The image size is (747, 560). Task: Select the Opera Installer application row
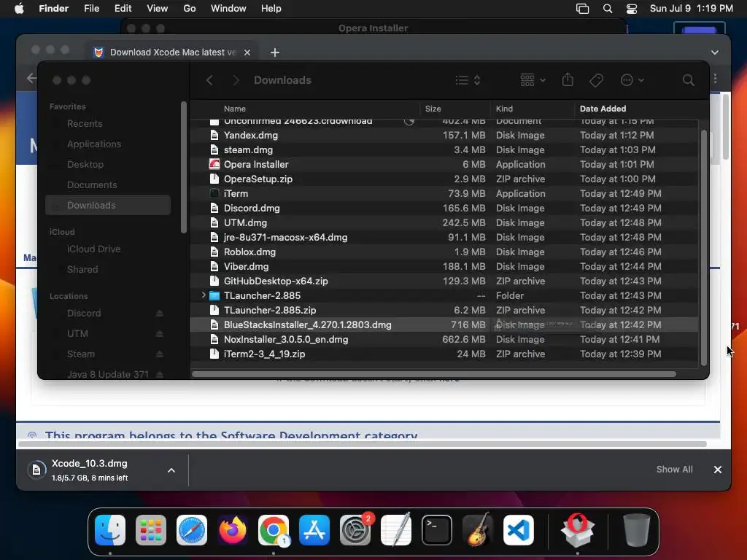click(444, 164)
